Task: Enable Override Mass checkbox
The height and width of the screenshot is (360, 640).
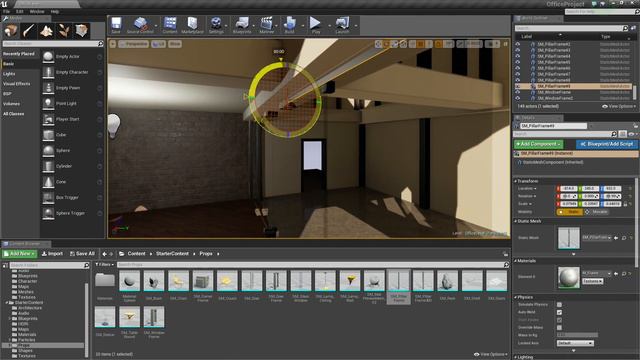Action: [559, 327]
